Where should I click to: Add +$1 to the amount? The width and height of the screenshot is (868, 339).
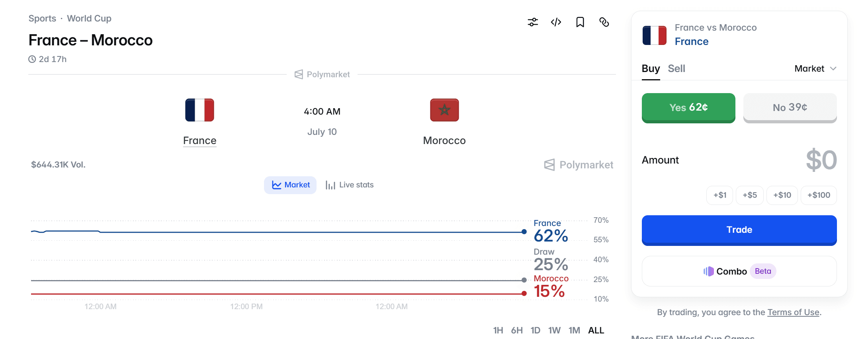(719, 195)
